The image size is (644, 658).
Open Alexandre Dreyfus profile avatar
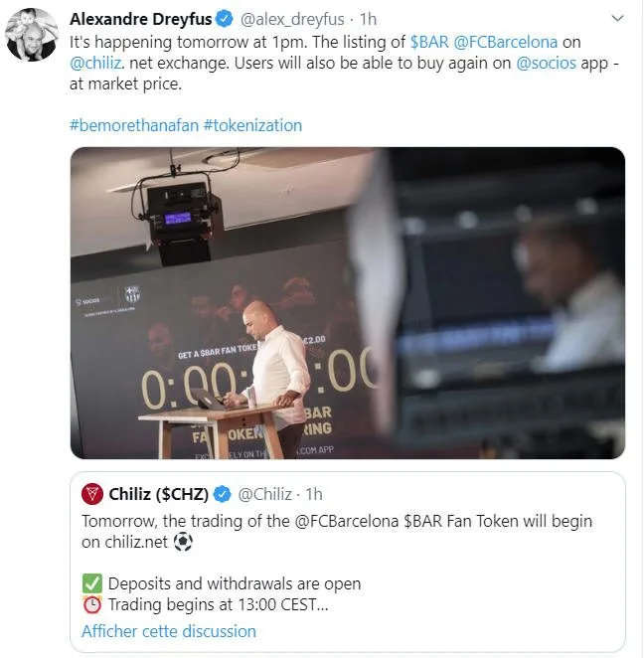coord(32,35)
